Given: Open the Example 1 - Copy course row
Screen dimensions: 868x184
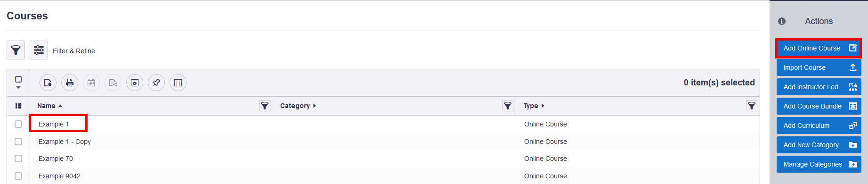Looking at the screenshot, I should [65, 142].
